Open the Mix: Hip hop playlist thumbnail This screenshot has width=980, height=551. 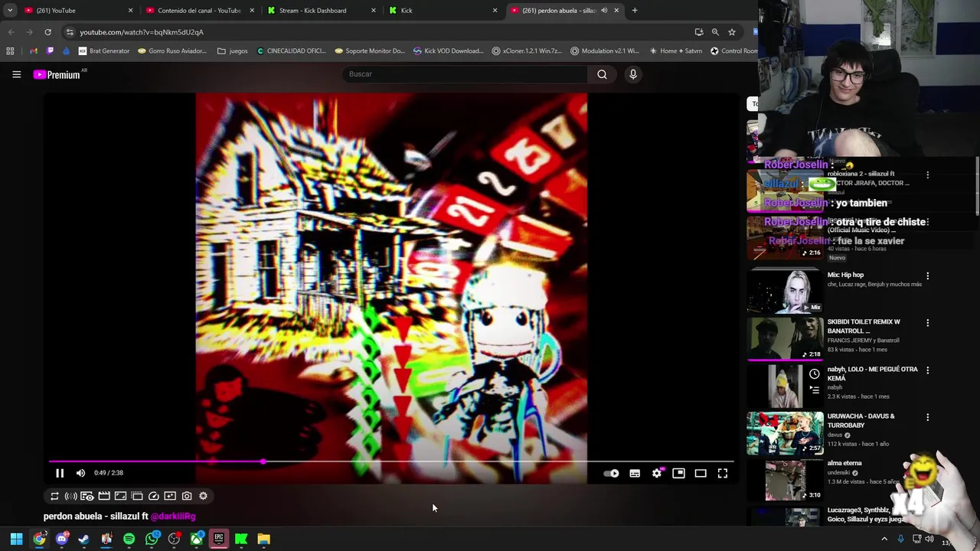click(785, 292)
